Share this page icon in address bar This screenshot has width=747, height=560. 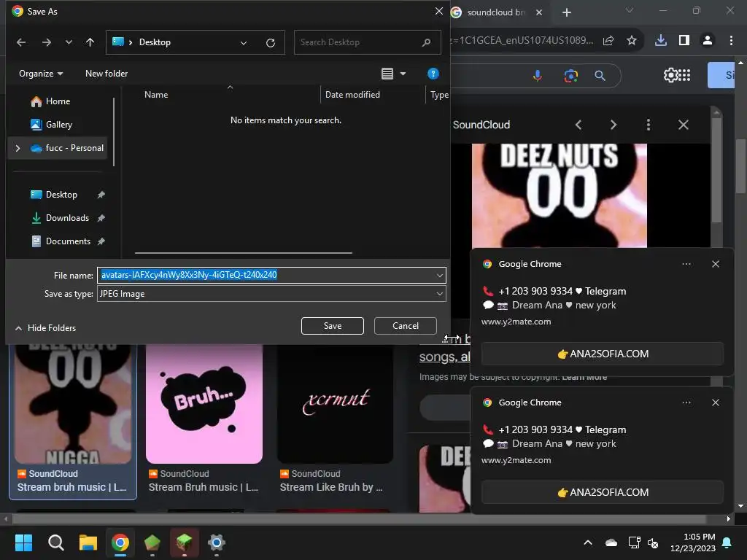pos(608,41)
